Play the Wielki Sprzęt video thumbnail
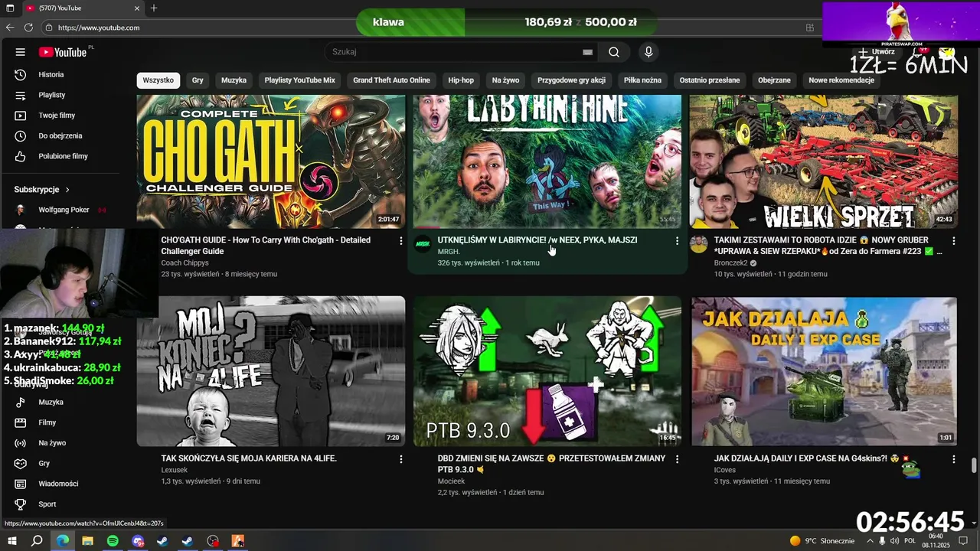Image resolution: width=980 pixels, height=551 pixels. tap(823, 161)
